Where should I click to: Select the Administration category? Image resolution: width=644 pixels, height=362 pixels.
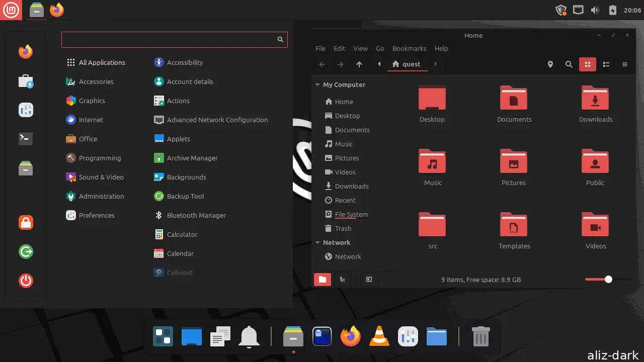tap(101, 197)
